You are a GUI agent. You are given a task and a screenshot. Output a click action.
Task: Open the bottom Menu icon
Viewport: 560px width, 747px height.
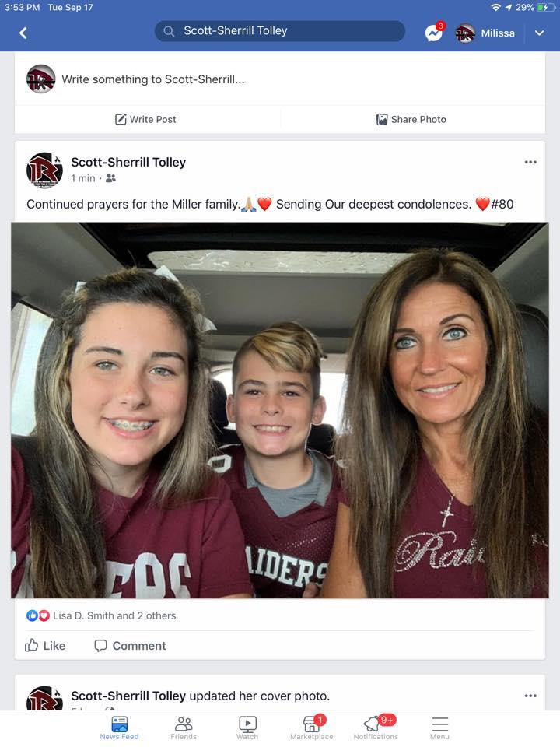[x=439, y=728]
